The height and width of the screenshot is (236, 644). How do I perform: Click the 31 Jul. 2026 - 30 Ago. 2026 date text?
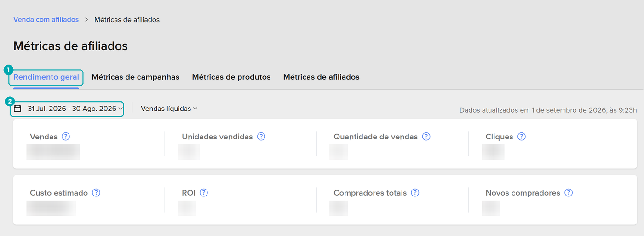pyautogui.click(x=72, y=109)
